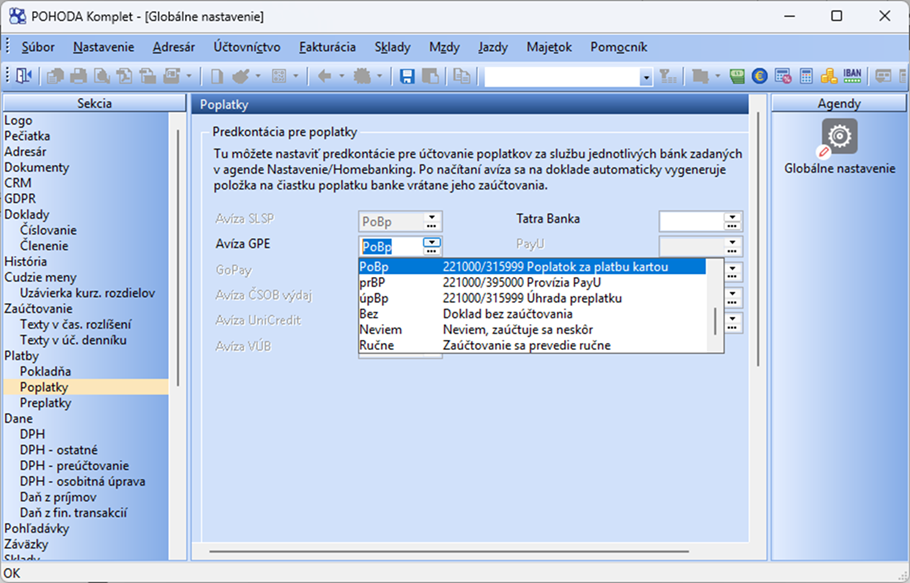Image resolution: width=910 pixels, height=583 pixels.
Task: Choose Neviem, zaúčtuje sa neskôr
Action: point(532,329)
